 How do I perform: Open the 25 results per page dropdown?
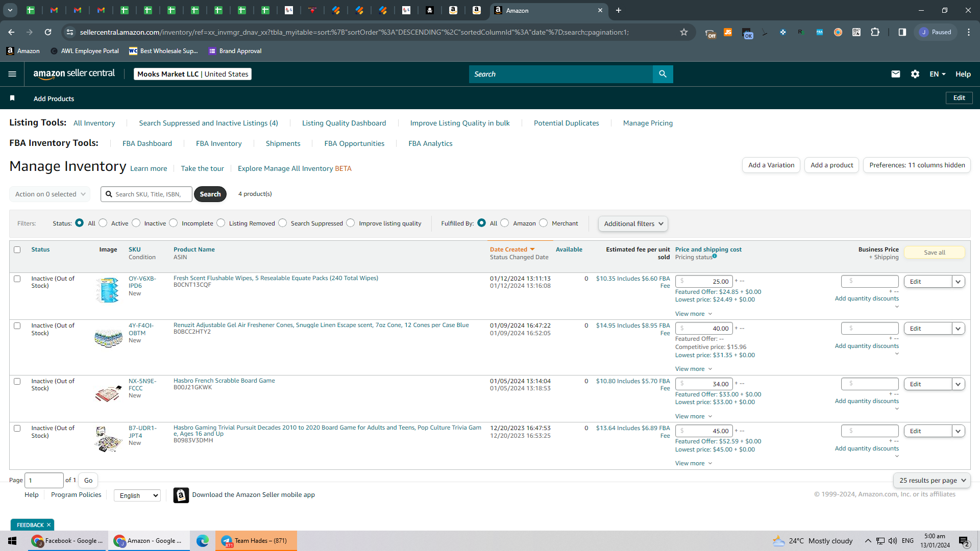(x=932, y=481)
